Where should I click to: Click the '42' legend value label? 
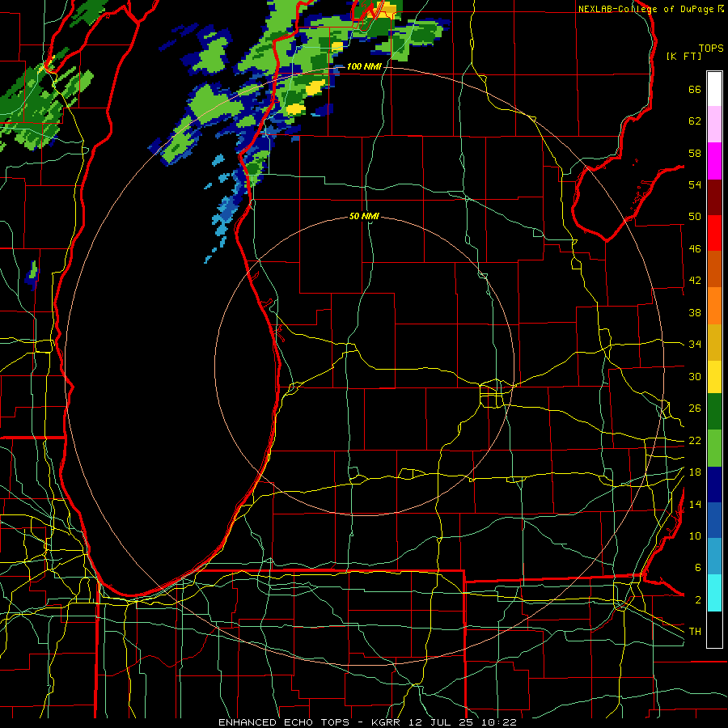pos(695,281)
